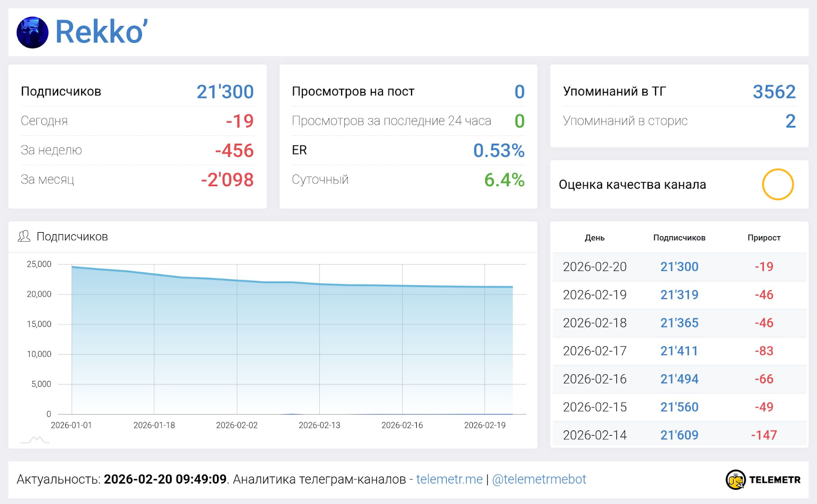Screen dimensions: 817x504
Task: Click the -2'098 monthly change value
Action: (227, 180)
